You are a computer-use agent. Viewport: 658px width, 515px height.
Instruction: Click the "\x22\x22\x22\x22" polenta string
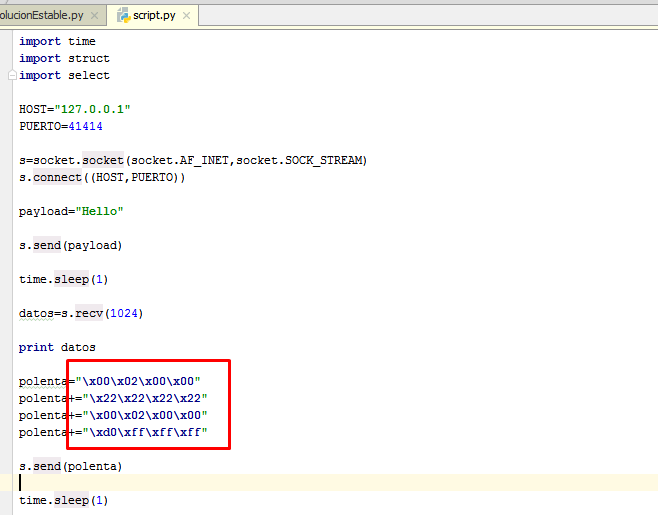pos(147,398)
